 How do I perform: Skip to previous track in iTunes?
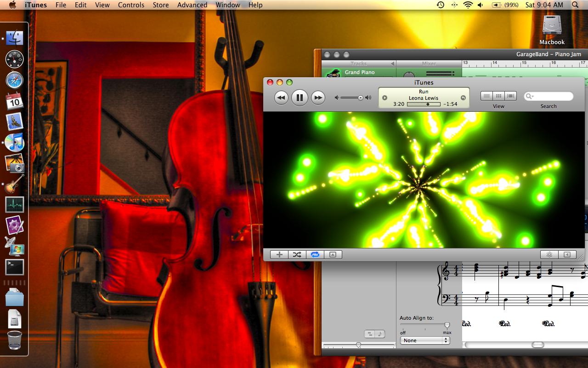[281, 98]
